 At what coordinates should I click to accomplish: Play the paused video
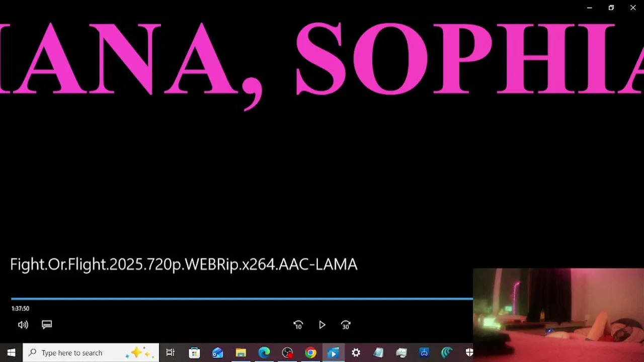322,325
